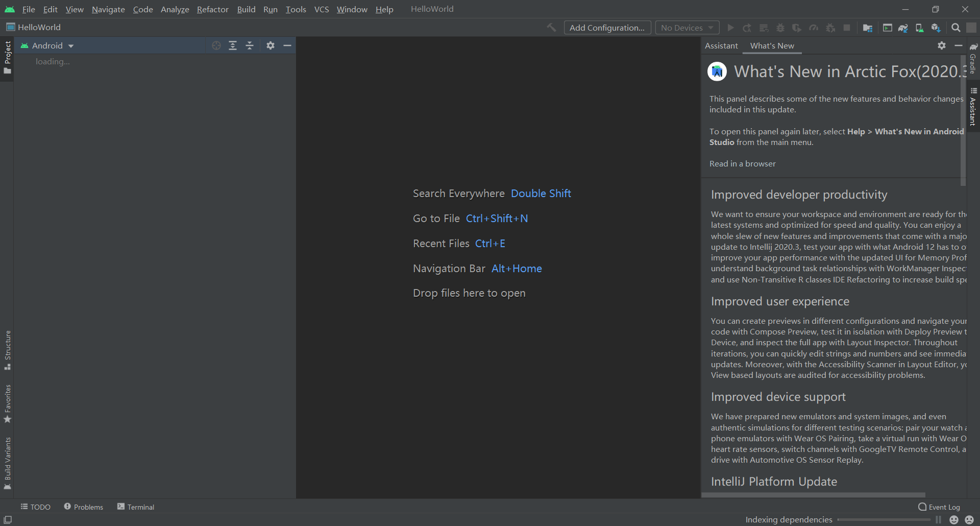Click the Run play icon in toolbar
The image size is (980, 526).
click(x=730, y=28)
